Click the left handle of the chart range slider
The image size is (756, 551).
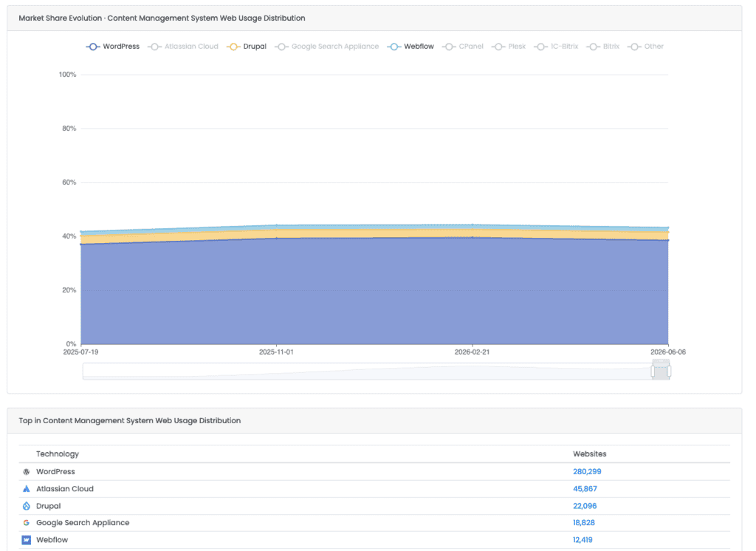tap(653, 372)
